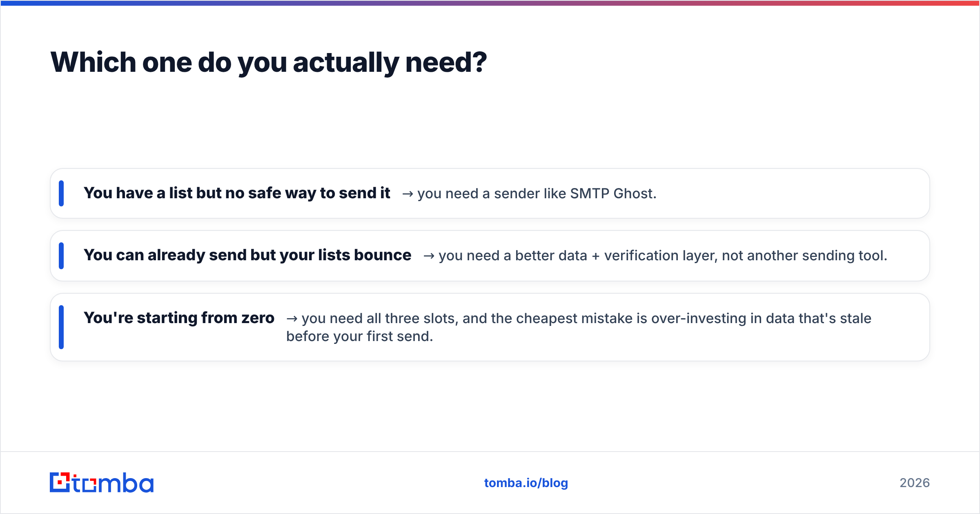The height and width of the screenshot is (514, 980).
Task: Click arrow before 'you need a better data'
Action: (x=429, y=256)
